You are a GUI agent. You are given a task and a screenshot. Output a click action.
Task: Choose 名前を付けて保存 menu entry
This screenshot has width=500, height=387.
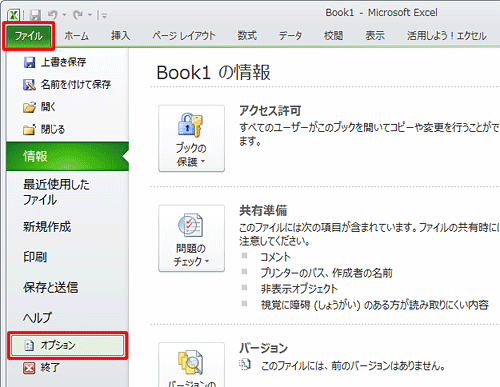click(76, 84)
